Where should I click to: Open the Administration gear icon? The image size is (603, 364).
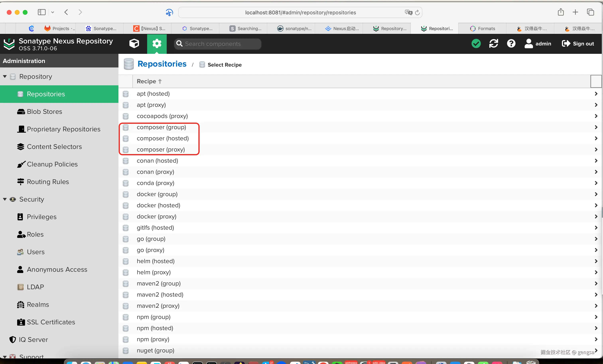[157, 43]
